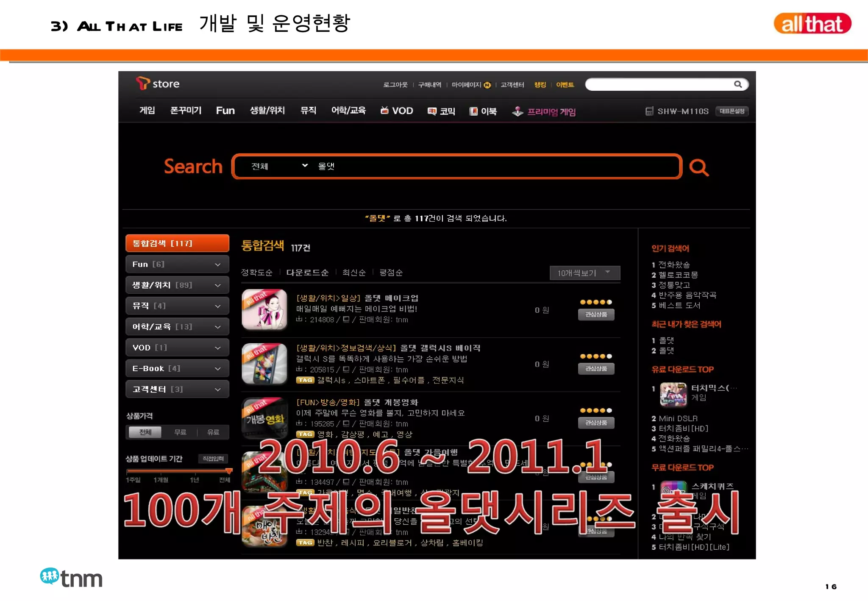
Task: Select the 통합검색 [117] filter
Action: (177, 243)
